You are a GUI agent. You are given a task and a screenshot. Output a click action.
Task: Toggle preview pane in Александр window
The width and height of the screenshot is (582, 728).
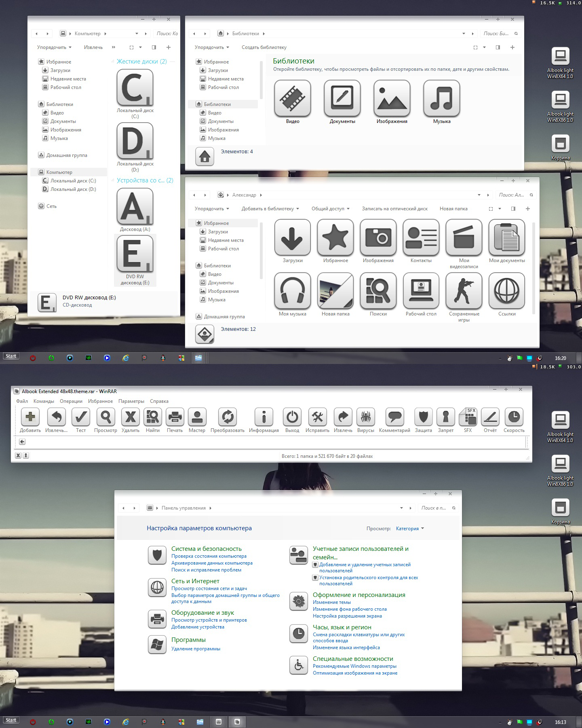pyautogui.click(x=513, y=209)
